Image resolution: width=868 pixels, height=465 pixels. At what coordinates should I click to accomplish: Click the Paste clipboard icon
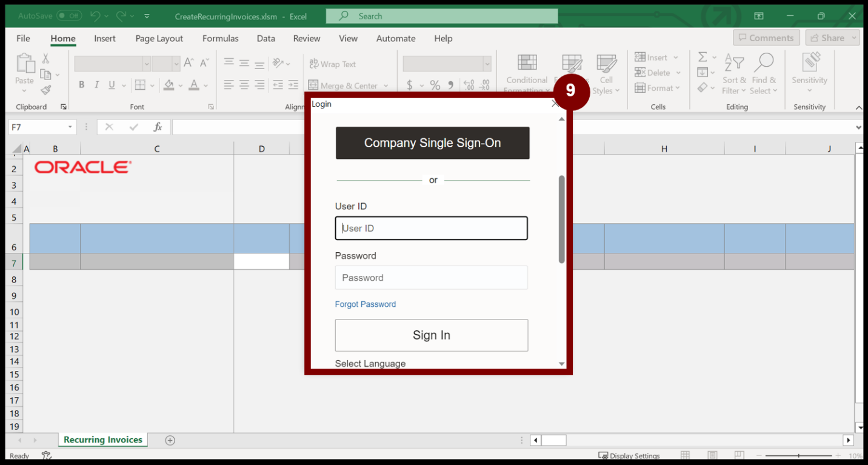[x=25, y=64]
